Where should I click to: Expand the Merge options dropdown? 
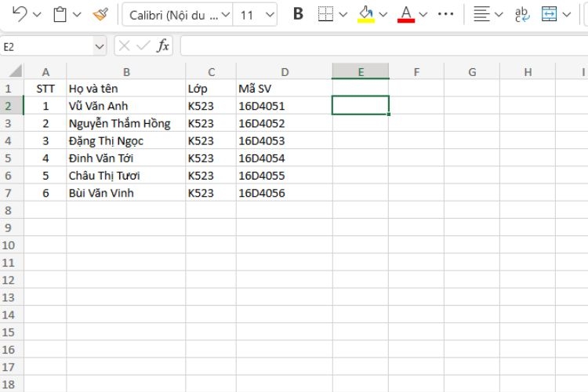coord(567,15)
